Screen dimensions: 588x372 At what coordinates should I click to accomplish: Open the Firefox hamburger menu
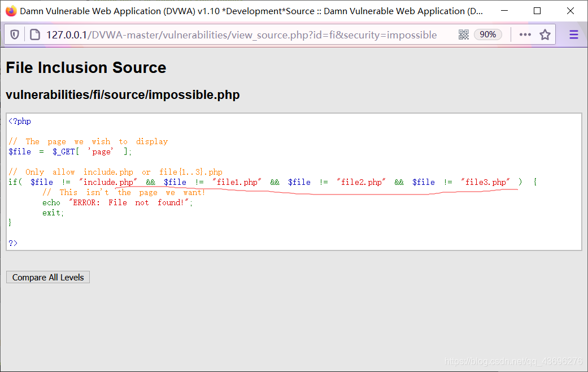pyautogui.click(x=574, y=35)
